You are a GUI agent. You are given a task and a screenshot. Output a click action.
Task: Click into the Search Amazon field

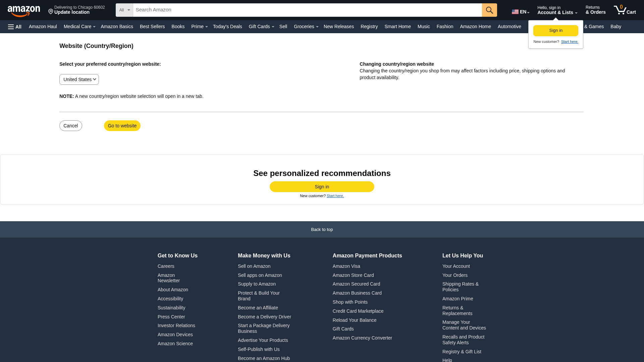pyautogui.click(x=308, y=10)
